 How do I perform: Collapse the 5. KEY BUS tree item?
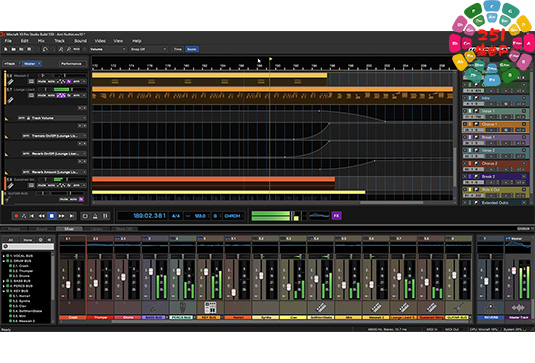4,291
